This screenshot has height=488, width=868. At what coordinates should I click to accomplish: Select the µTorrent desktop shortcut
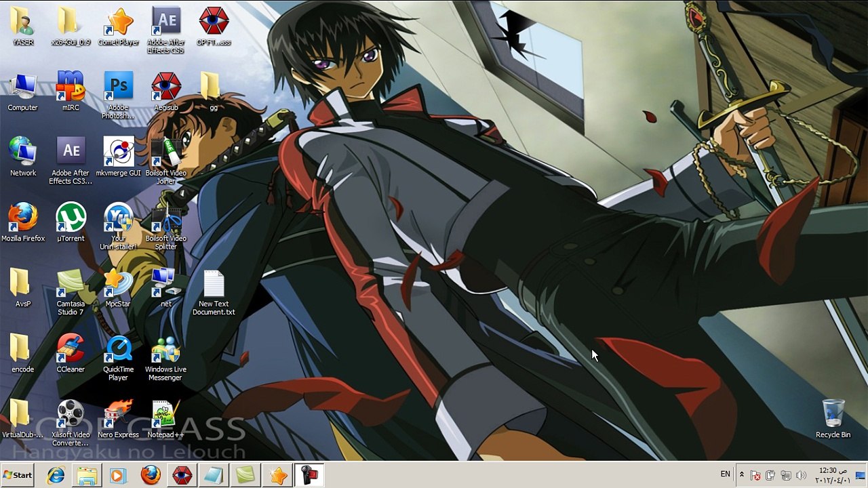(x=71, y=222)
